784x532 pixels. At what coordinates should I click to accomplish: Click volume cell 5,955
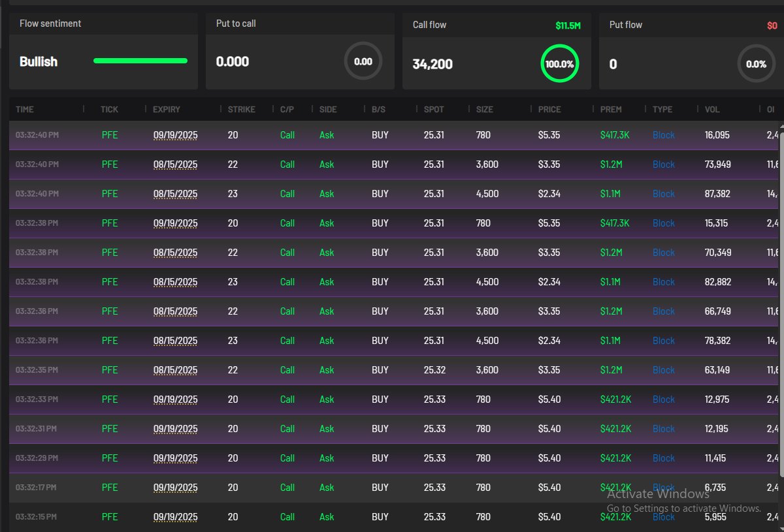coord(716,517)
